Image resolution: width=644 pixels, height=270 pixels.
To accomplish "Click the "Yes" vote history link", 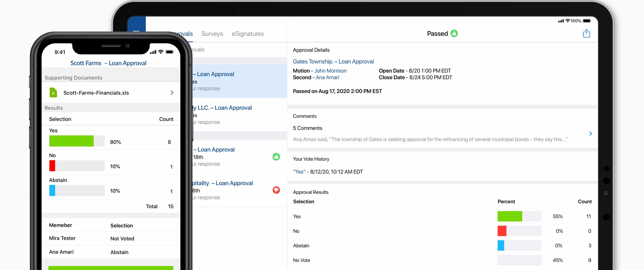I will point(299,172).
